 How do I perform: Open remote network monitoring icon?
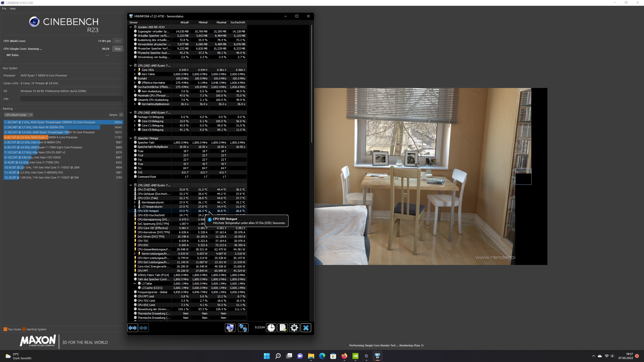tap(243, 328)
